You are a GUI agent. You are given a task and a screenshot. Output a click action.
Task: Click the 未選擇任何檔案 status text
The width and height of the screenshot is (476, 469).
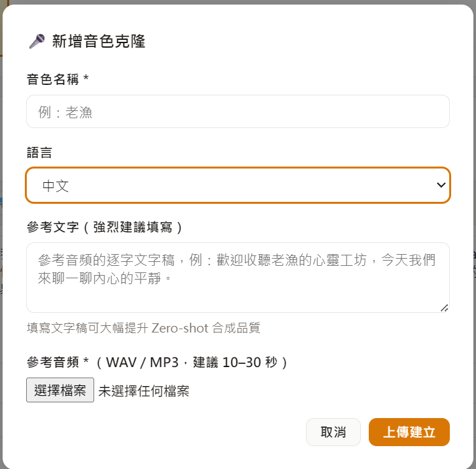tap(144, 391)
